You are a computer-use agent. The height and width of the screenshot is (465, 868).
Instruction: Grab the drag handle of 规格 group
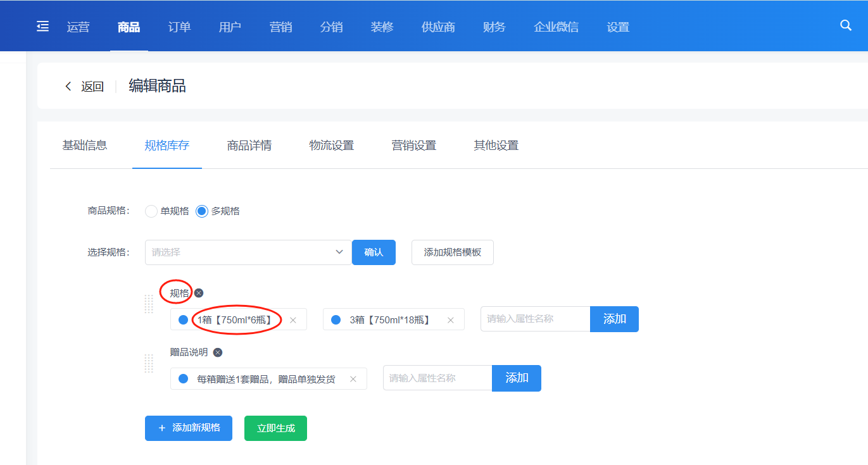(x=149, y=304)
